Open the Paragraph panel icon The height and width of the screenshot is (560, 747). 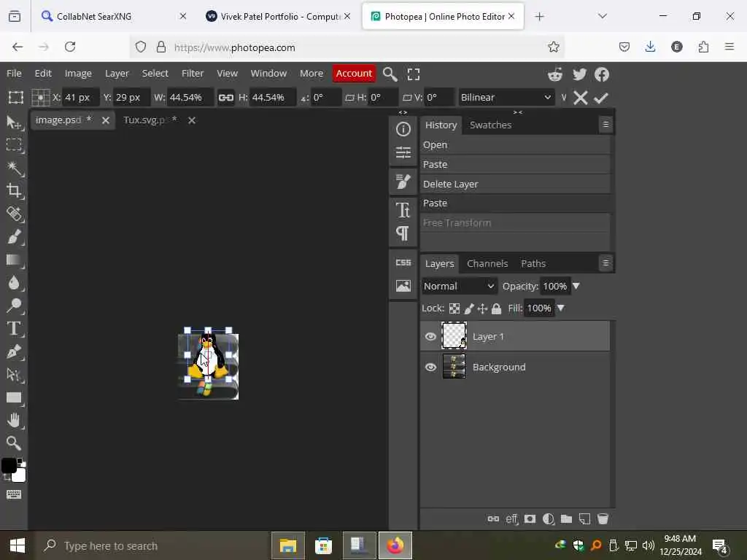tap(403, 233)
